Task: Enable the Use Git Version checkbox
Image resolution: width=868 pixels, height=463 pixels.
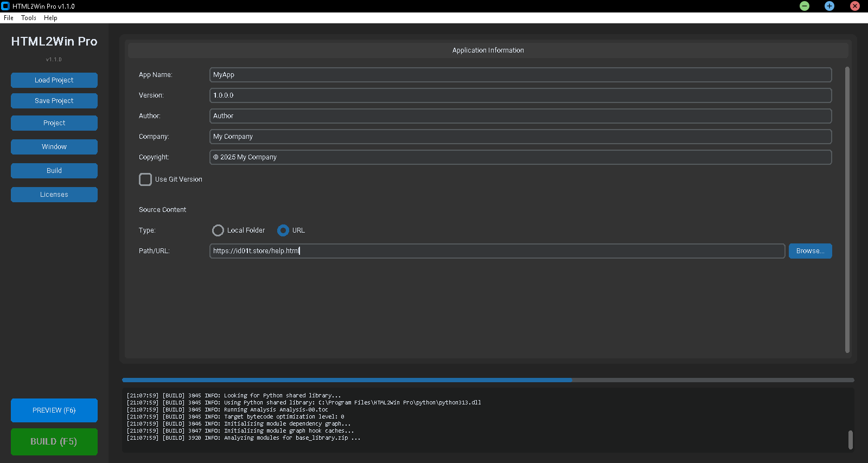Action: (x=145, y=179)
